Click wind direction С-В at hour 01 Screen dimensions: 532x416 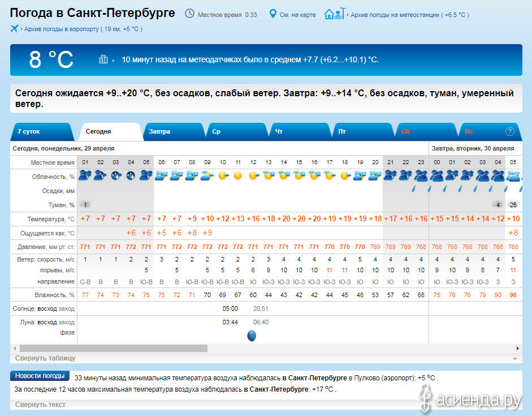point(85,282)
